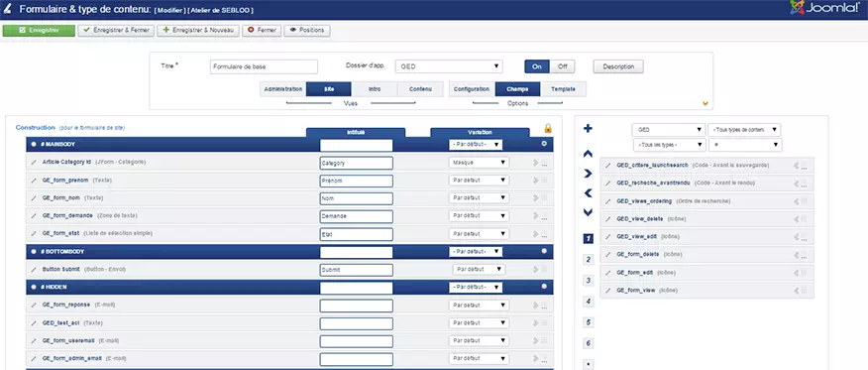Select page 5 in the field panel

click(x=589, y=322)
